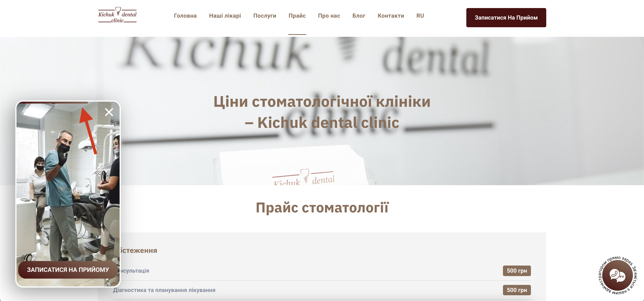Open the Послуги services menu
Screen dimensions: 644x301
265,16
